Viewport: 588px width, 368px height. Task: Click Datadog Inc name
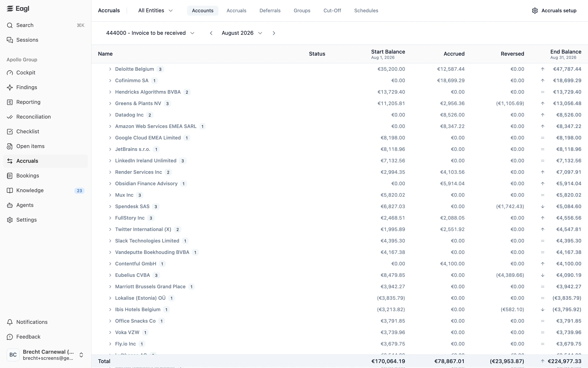tap(129, 115)
